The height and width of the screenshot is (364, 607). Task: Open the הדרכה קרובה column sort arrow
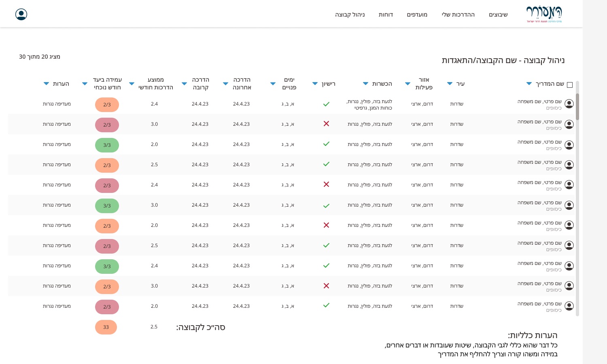(x=184, y=84)
